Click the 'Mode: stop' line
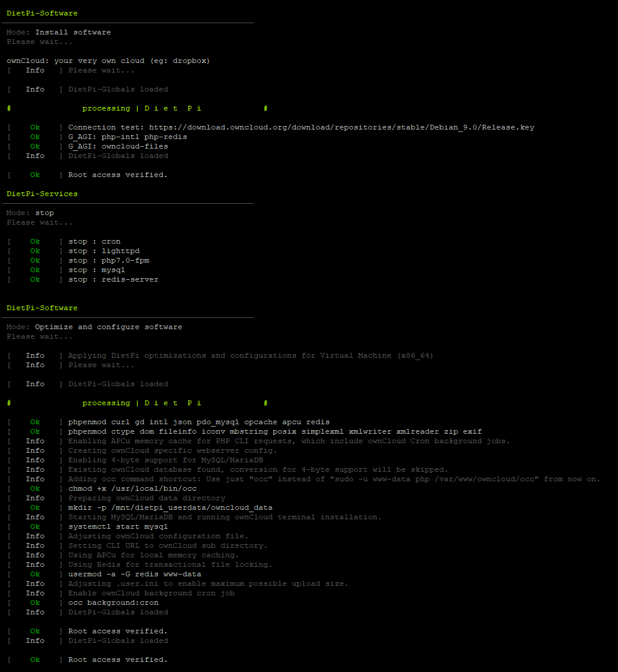This screenshot has height=672, width=618. click(30, 213)
